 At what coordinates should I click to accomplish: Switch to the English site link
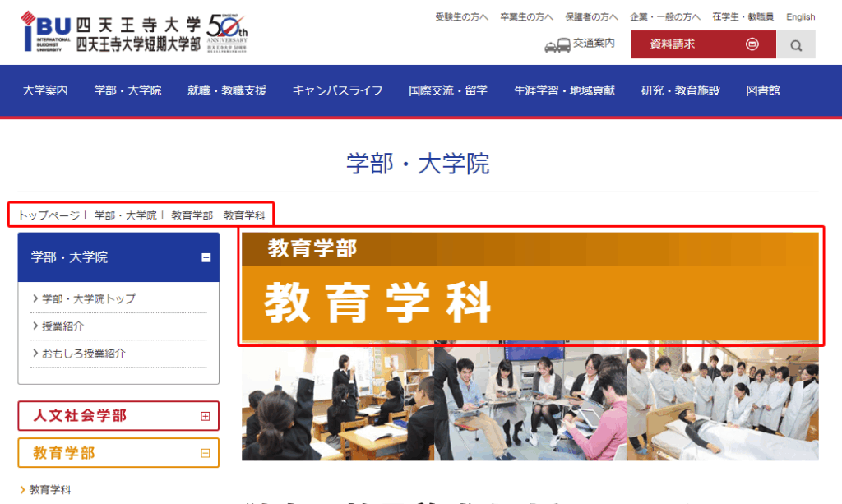tap(800, 16)
